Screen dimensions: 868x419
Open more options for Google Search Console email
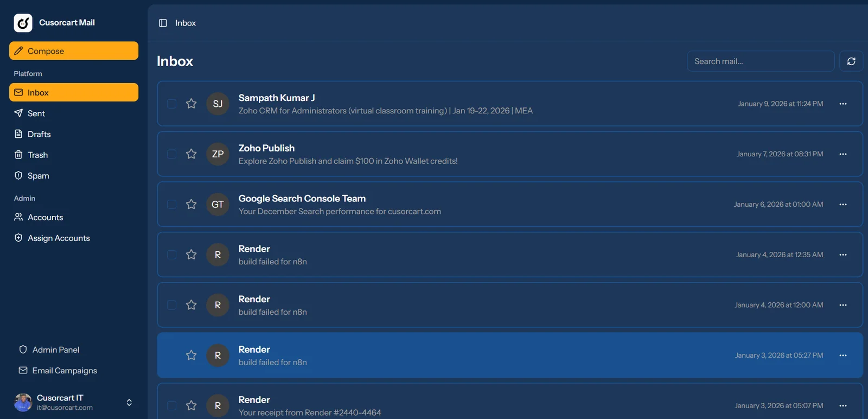[843, 205]
